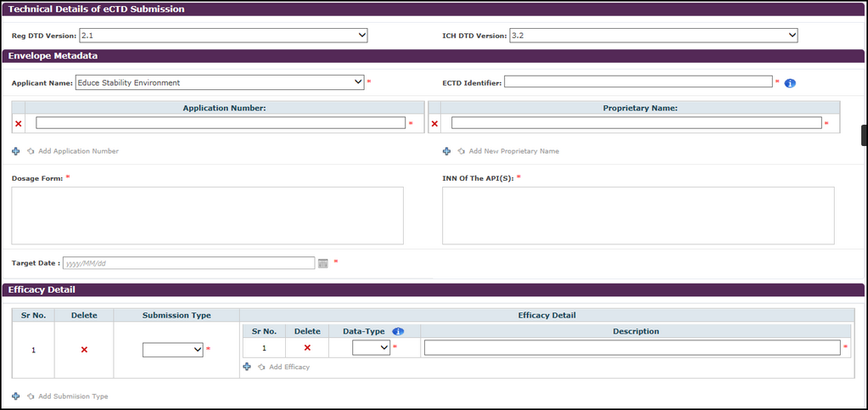This screenshot has width=868, height=410.
Task: Delete the Proprietary Name row
Action: tap(435, 124)
